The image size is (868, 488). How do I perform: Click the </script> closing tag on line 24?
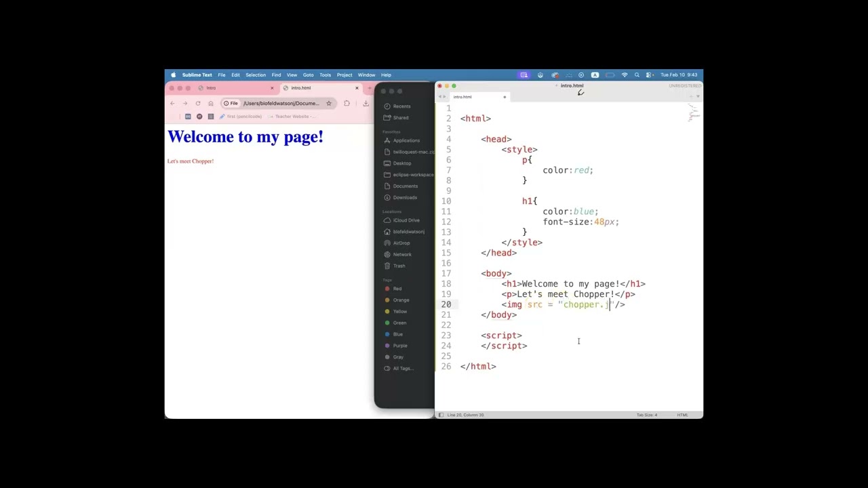[505, 346]
